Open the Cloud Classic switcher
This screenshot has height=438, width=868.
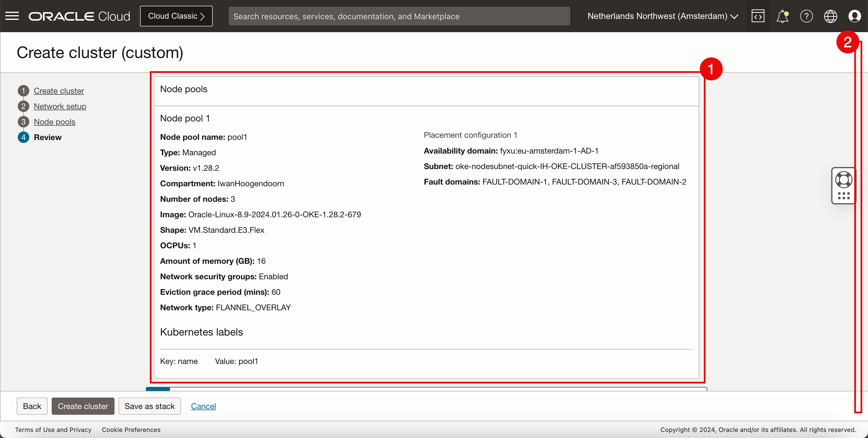coord(176,16)
